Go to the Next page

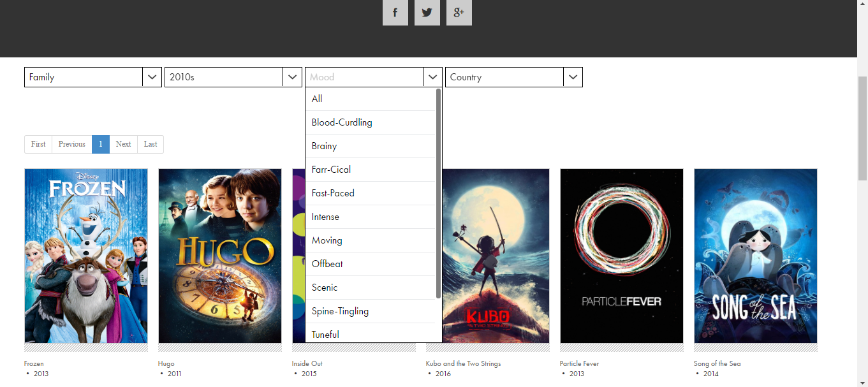click(x=123, y=144)
